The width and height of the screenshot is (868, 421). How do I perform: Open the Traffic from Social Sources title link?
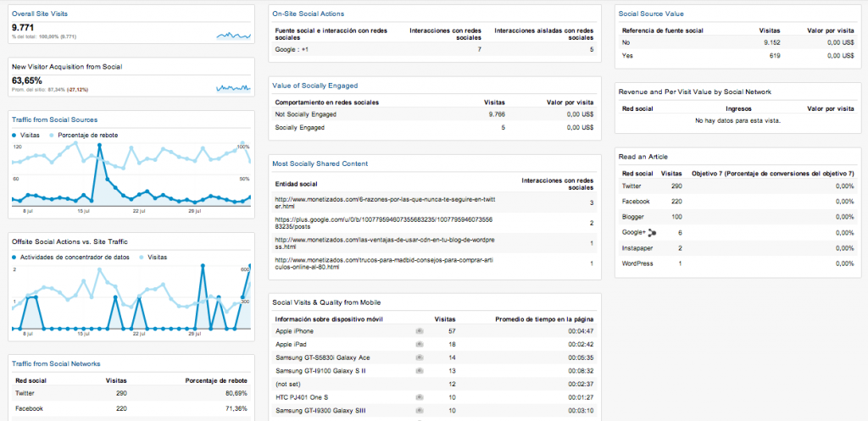(54, 119)
